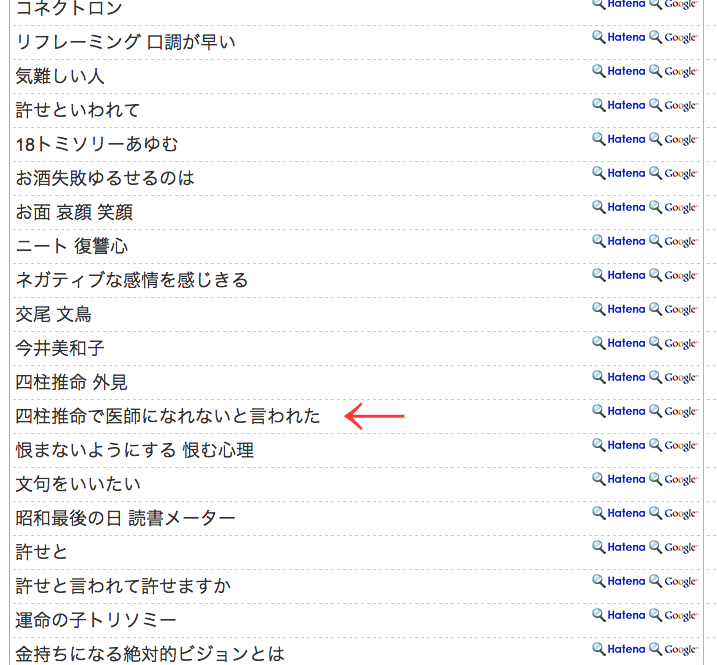Search Hatena for 今井美和子
Screen dimensions: 717x665
[619, 343]
